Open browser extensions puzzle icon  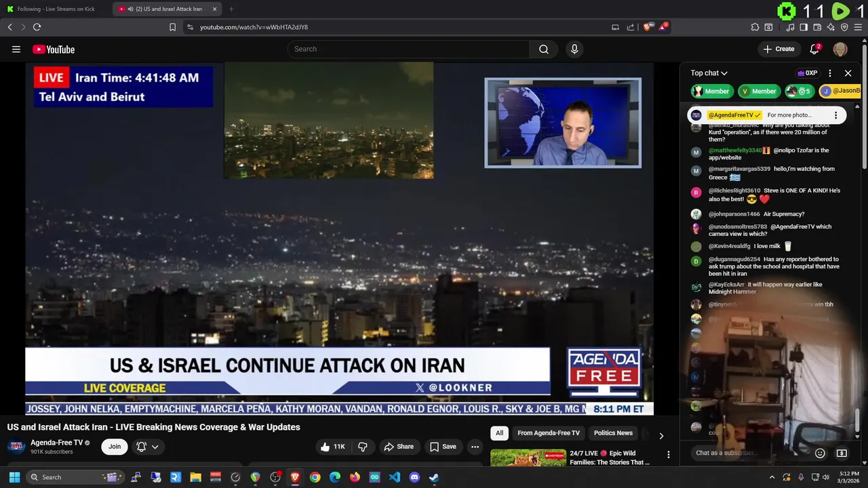click(x=755, y=27)
